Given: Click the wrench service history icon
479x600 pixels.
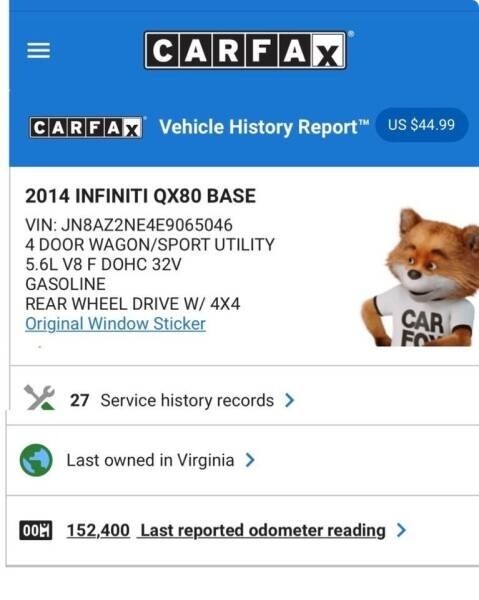Looking at the screenshot, I should (x=39, y=398).
